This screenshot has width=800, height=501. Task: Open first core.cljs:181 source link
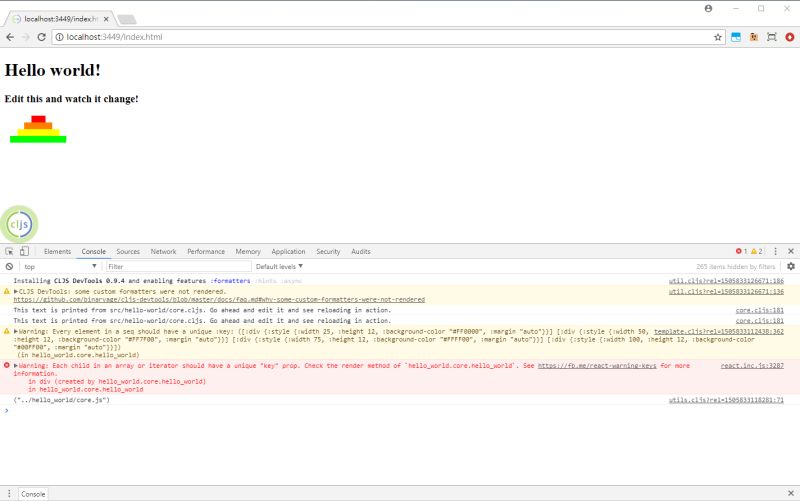tap(760, 310)
